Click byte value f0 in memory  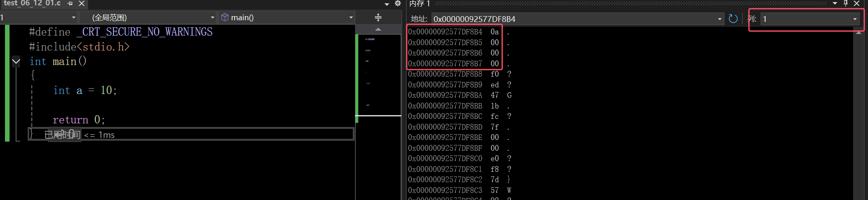pyautogui.click(x=495, y=74)
